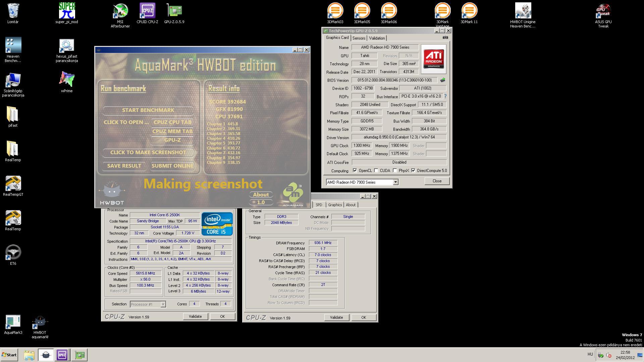The height and width of the screenshot is (362, 644).
Task: Launch super_pi_mod desktop shortcut
Action: [67, 13]
